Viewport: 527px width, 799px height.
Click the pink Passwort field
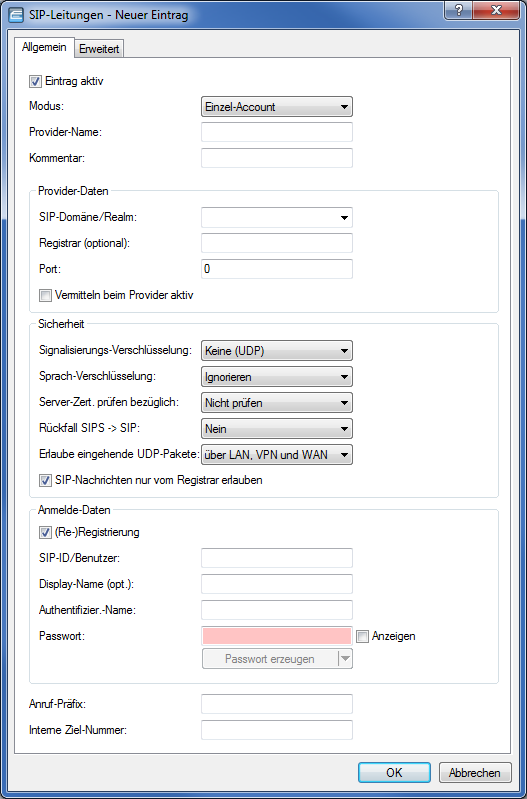click(x=277, y=636)
